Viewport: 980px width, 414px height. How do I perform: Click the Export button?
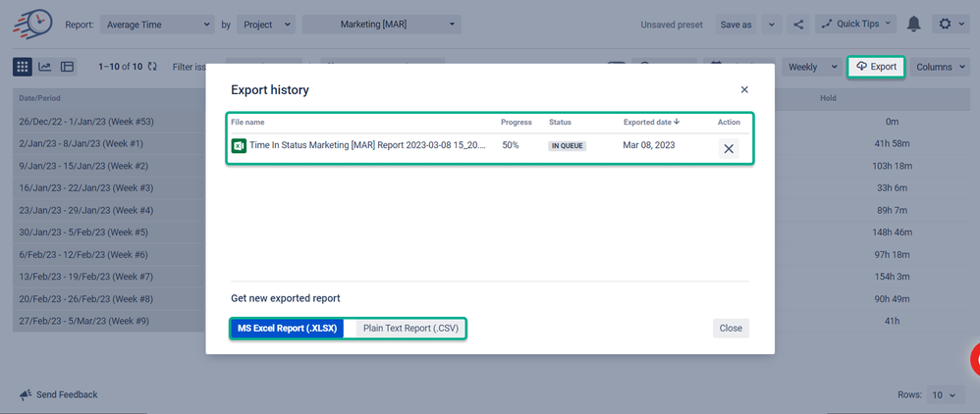pos(876,66)
